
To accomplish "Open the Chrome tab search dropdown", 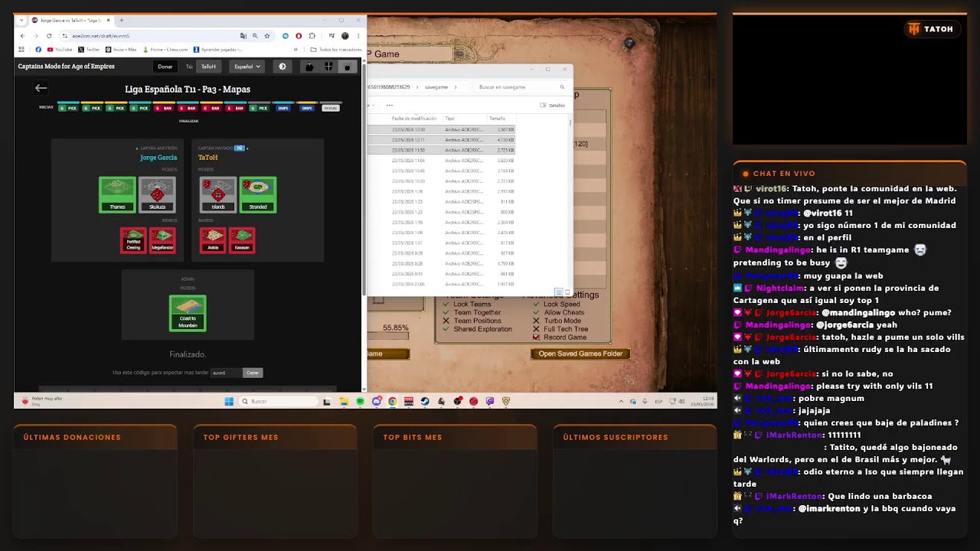I will pos(21,21).
